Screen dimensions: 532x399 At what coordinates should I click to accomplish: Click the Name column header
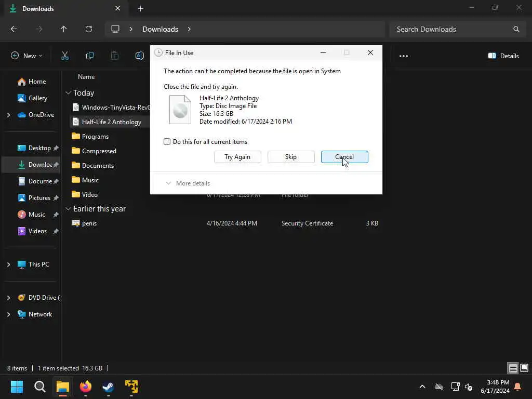pyautogui.click(x=86, y=77)
